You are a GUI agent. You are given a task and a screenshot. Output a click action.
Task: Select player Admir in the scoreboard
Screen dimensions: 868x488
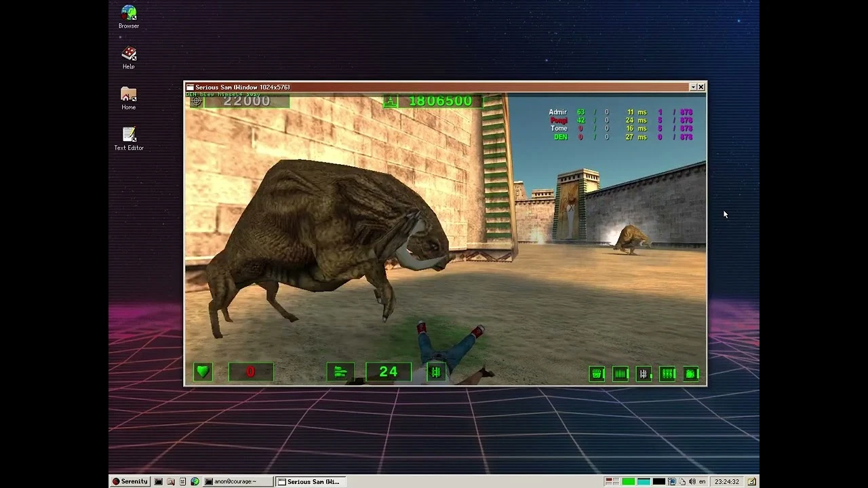click(557, 112)
